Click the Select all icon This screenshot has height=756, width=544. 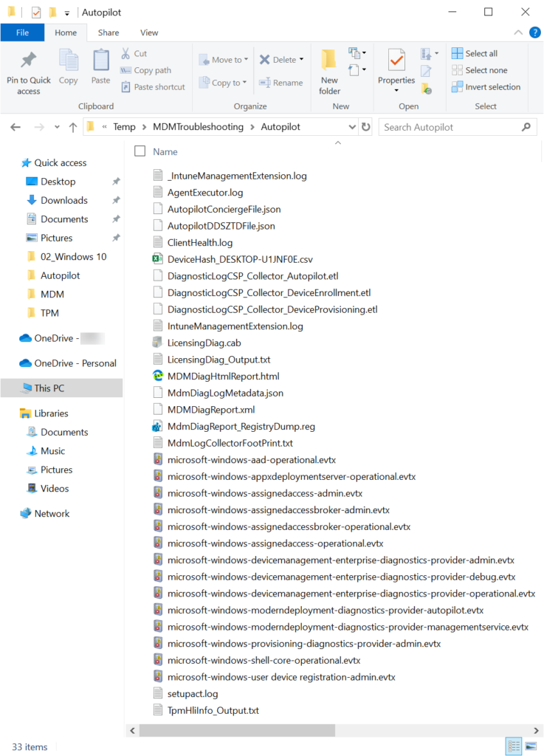pyautogui.click(x=457, y=53)
